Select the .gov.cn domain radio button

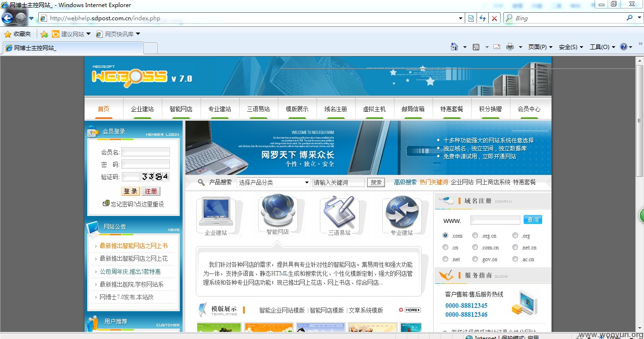[475, 259]
